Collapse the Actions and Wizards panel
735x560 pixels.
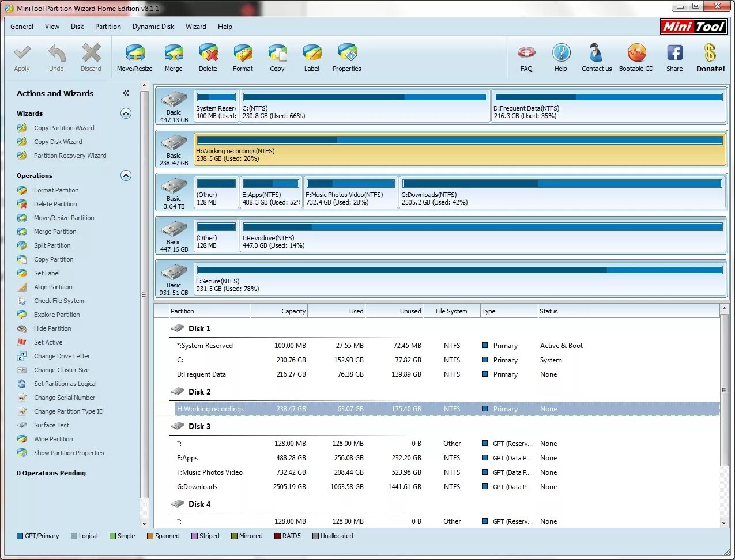pyautogui.click(x=126, y=93)
